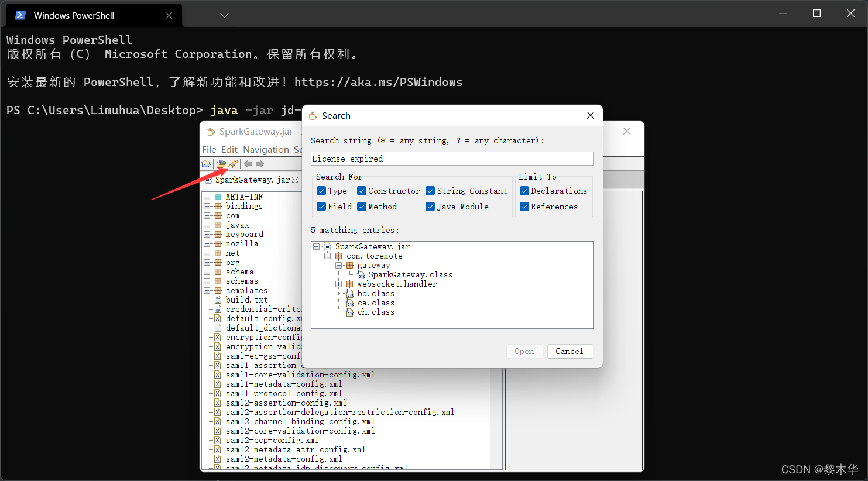Expand the META-INF tree node
The height and width of the screenshot is (481, 868).
207,197
